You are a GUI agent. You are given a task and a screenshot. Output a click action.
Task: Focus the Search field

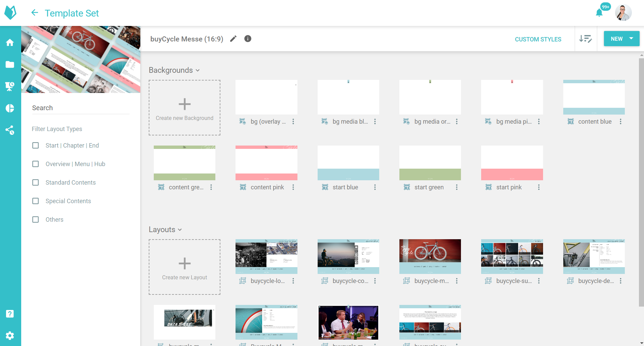point(81,108)
